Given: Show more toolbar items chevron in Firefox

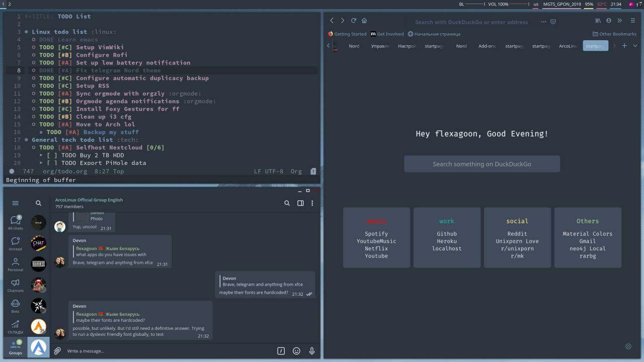Looking at the screenshot, I should point(619,21).
